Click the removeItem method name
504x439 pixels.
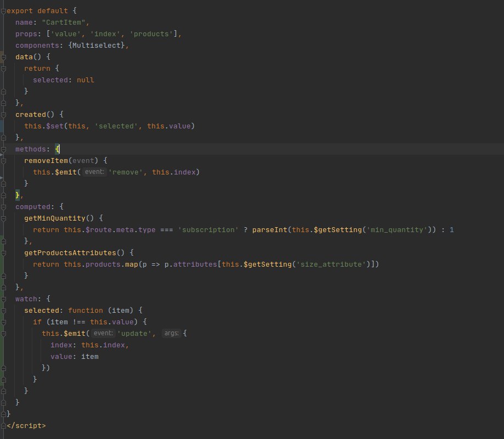(x=46, y=160)
